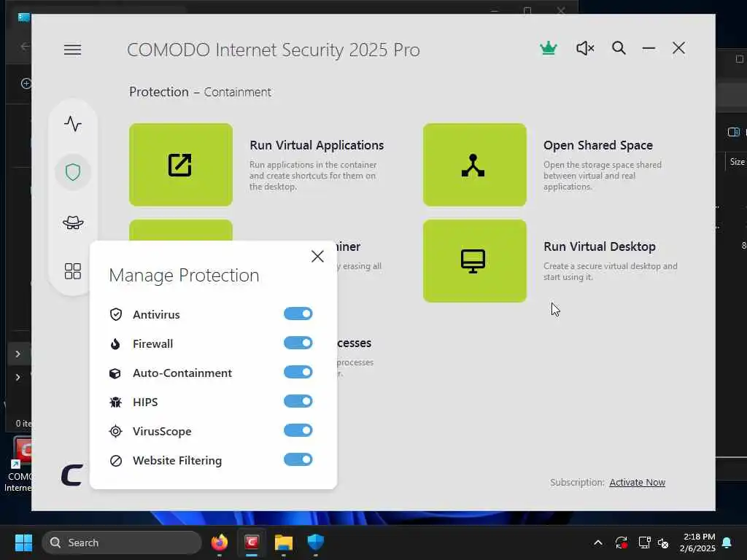Toggle Auto-Containment protection off
Screen dimensions: 747x560
tap(298, 372)
